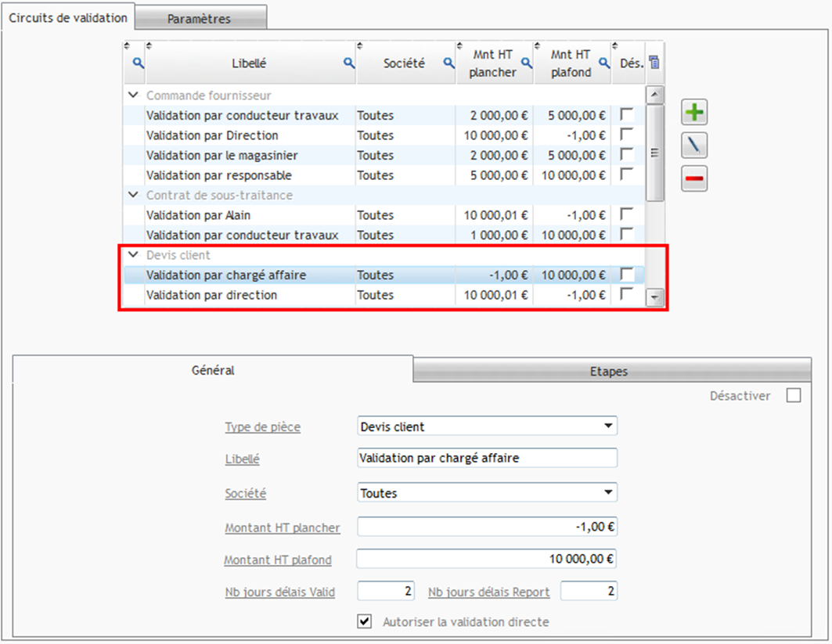Uncheck Autoriser la validation directe
The image size is (832, 644).
click(363, 622)
